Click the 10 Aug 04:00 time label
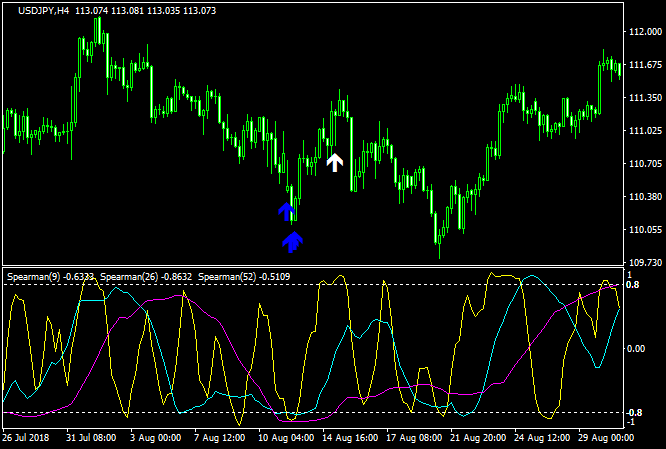Screen dimensions: 666x449 point(286,438)
